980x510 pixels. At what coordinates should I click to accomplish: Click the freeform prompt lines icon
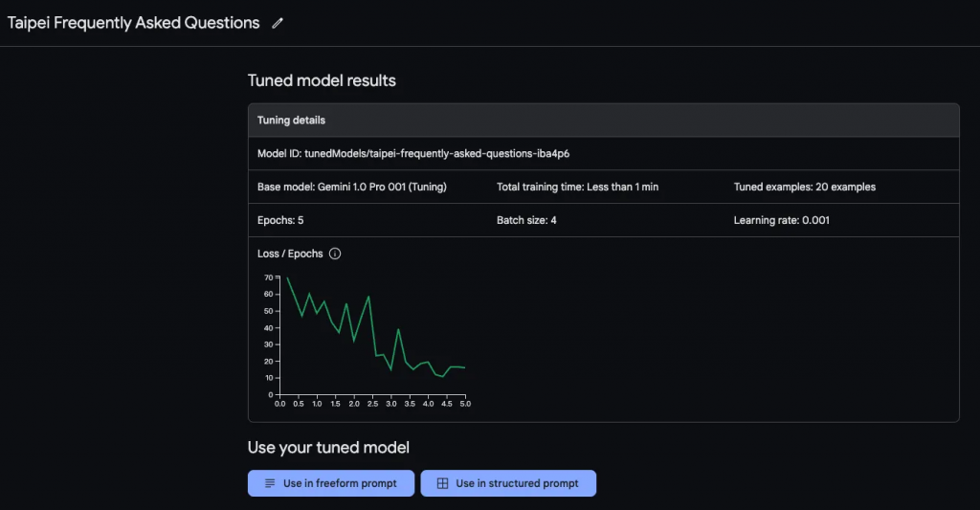click(270, 483)
